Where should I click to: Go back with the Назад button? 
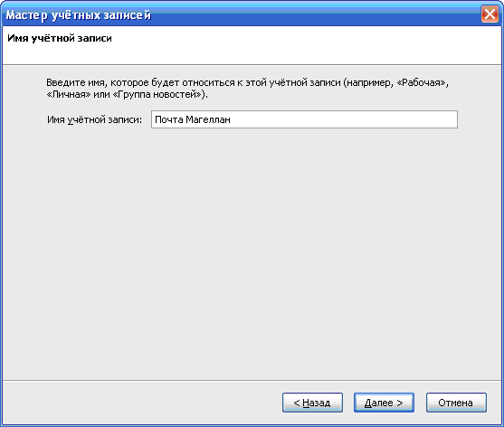click(x=312, y=403)
